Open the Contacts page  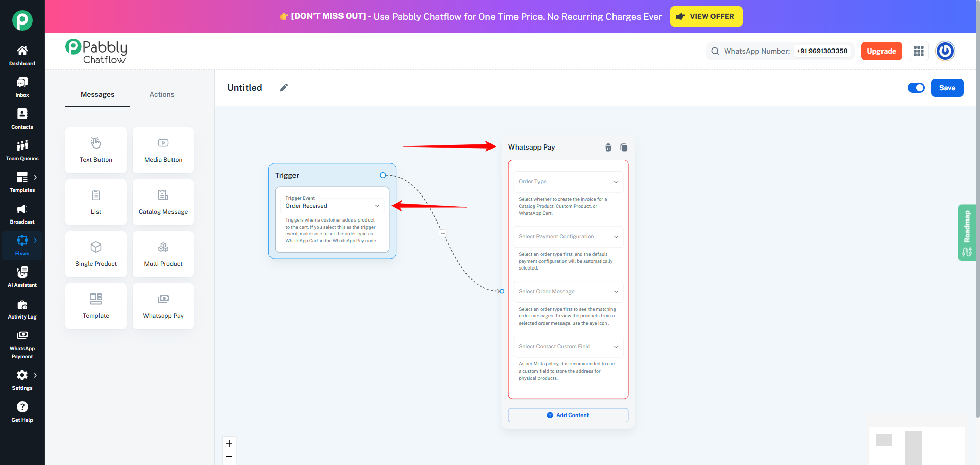click(22, 119)
